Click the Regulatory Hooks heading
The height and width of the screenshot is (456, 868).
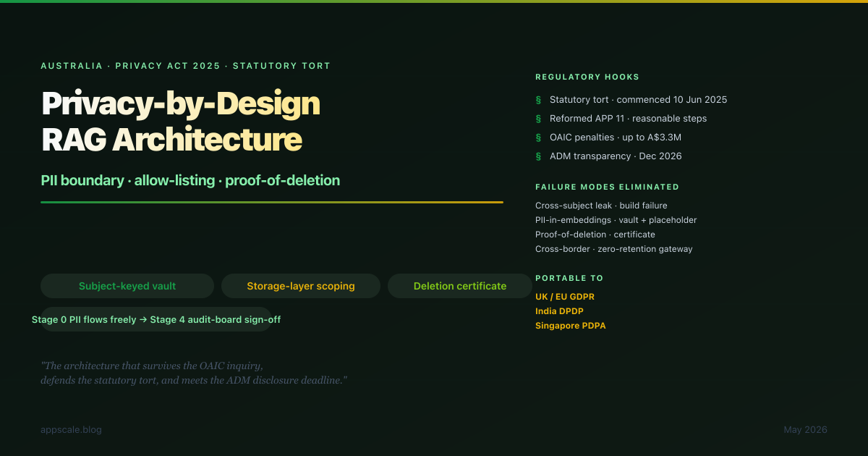(x=587, y=77)
